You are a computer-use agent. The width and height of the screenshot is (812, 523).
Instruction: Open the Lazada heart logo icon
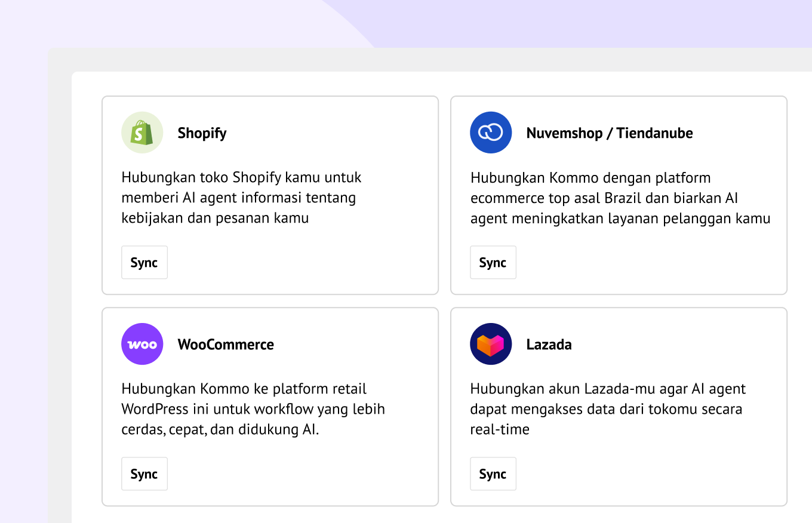(x=491, y=344)
